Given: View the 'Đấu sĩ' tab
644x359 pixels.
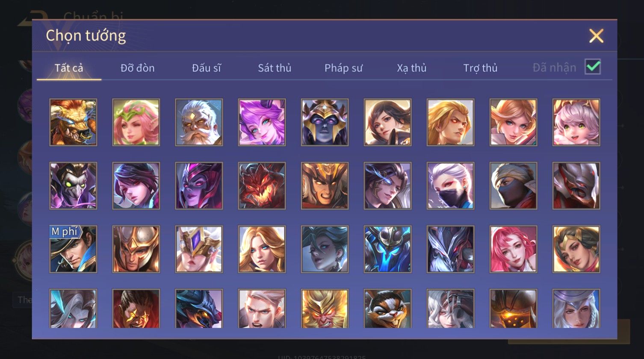Looking at the screenshot, I should 207,68.
